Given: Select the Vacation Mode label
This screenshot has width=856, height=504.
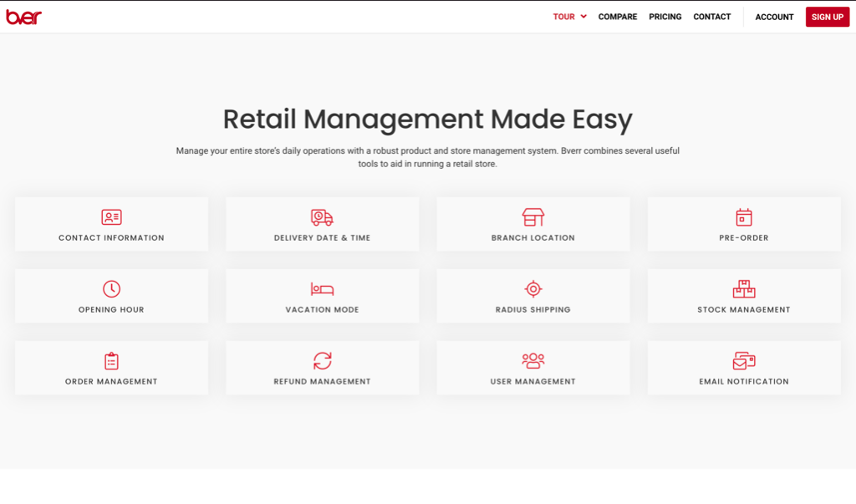Looking at the screenshot, I should tap(322, 309).
